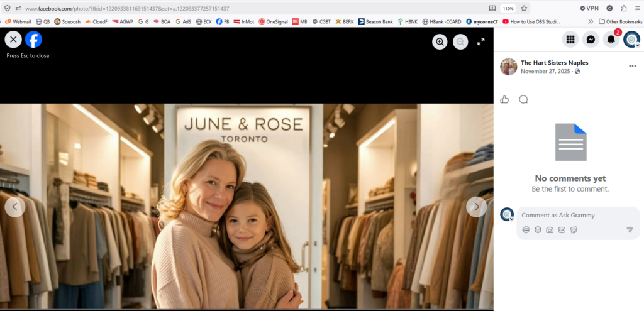Open the CGBT bookmark
The image size is (644, 311).
[x=321, y=22]
